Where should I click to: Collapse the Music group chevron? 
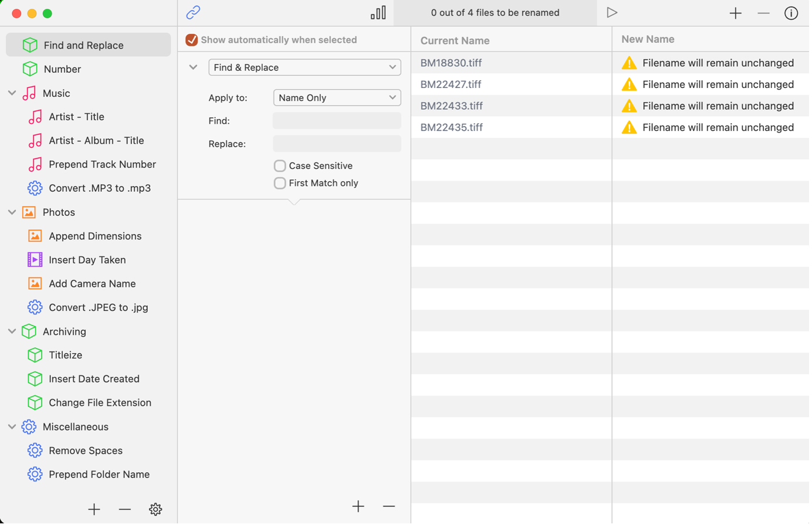[12, 93]
